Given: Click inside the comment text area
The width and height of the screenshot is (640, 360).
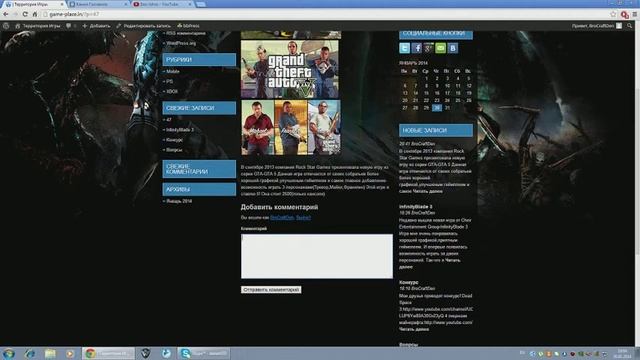Looking at the screenshot, I should point(317,256).
